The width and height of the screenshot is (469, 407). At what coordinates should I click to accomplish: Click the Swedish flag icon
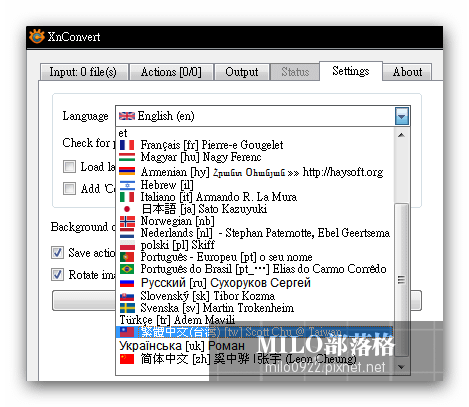point(127,308)
